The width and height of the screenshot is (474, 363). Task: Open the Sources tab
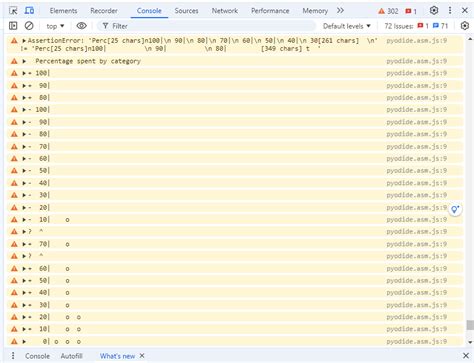186,11
